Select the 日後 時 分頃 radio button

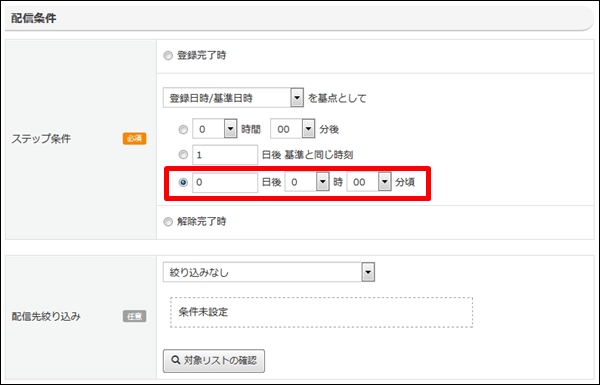point(183,183)
